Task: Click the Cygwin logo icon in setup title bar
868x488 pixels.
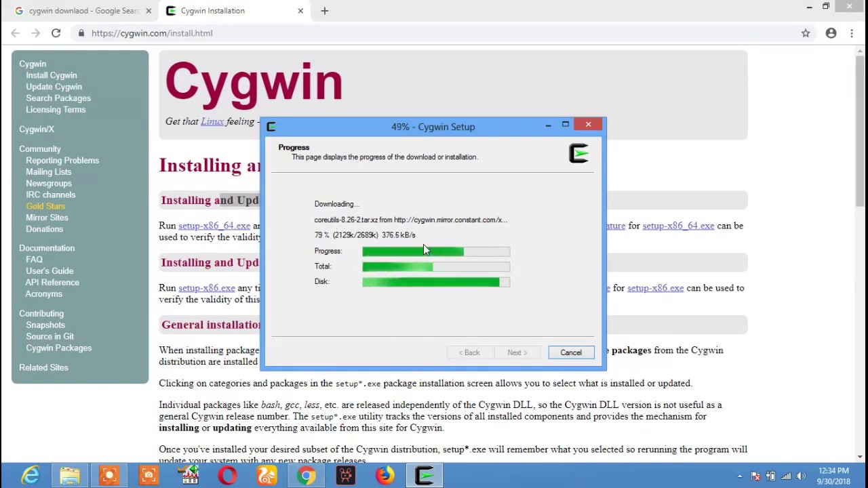Action: [x=271, y=126]
